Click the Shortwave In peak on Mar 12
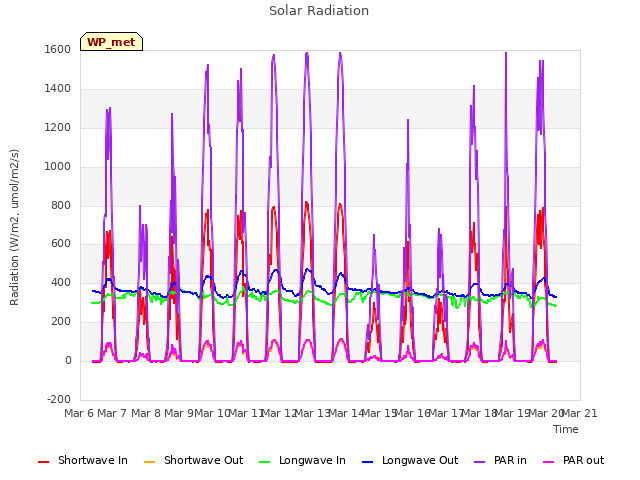Viewport: 640px width, 480px height. pos(273,207)
